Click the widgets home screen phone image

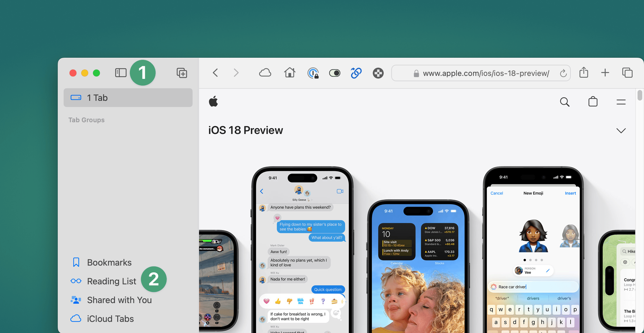(x=418, y=266)
